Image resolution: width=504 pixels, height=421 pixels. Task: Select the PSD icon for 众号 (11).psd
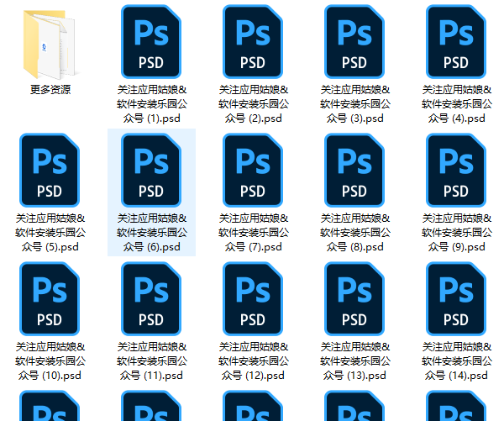151,299
